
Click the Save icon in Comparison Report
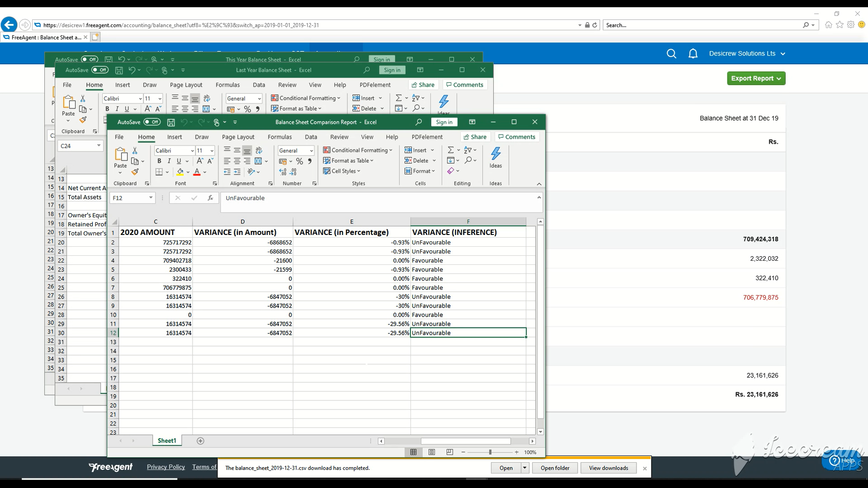coord(171,122)
